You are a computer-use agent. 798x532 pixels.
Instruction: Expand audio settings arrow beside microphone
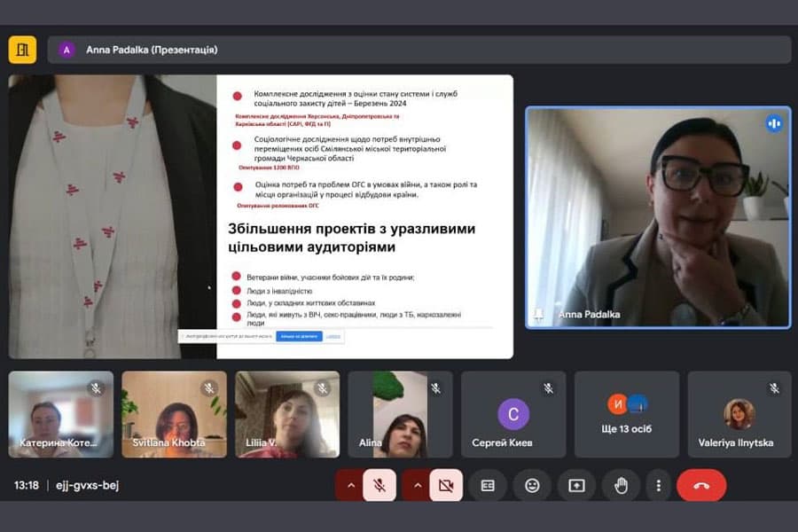click(350, 485)
